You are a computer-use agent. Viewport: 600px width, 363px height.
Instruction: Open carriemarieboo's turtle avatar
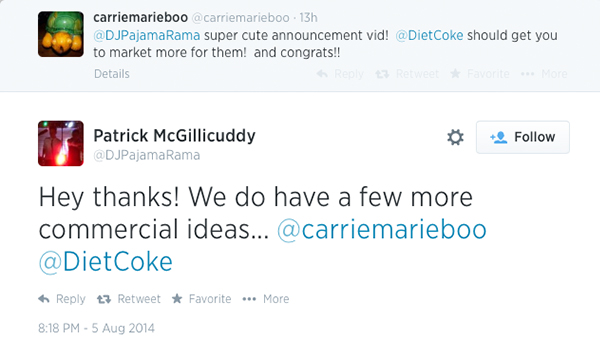click(x=60, y=34)
